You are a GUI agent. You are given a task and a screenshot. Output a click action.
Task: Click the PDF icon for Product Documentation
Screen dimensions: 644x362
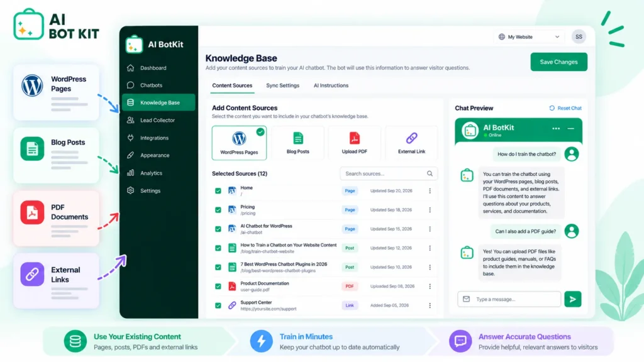232,286
